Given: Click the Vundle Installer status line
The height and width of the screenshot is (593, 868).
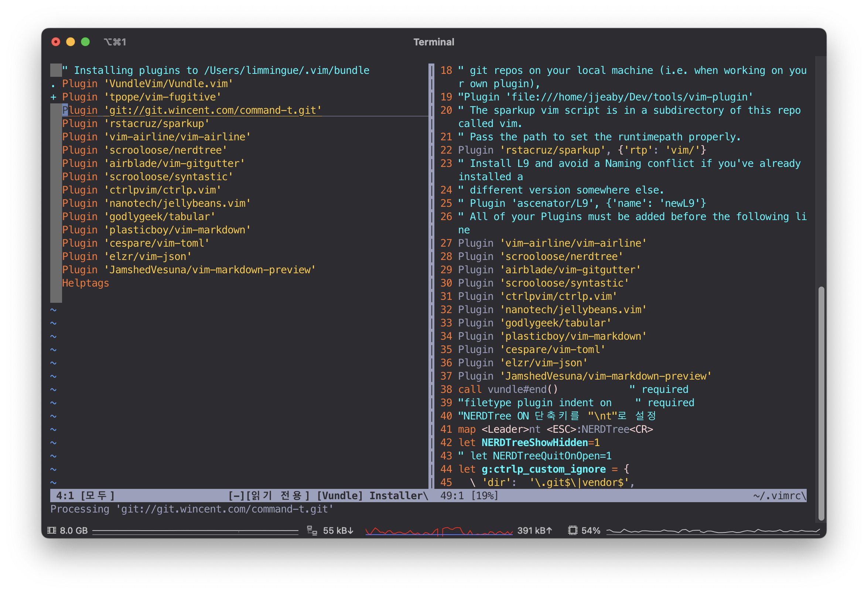Looking at the screenshot, I should click(372, 496).
